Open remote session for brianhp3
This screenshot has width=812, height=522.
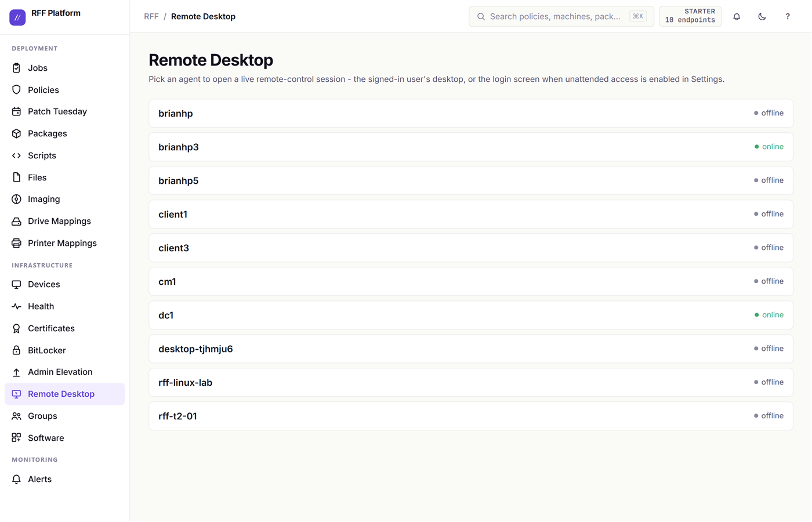[x=471, y=147]
